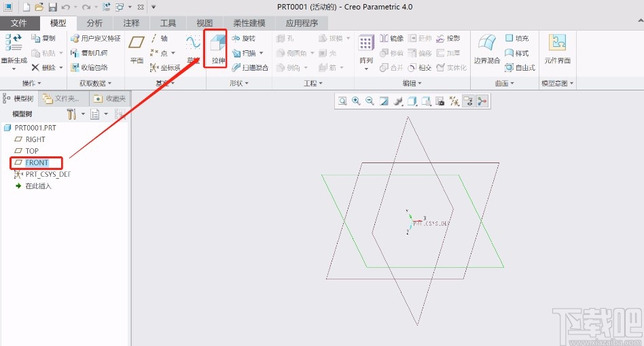Image resolution: width=644 pixels, height=346 pixels.
Task: Click the Repaint icon in view toolbar
Action: [384, 101]
